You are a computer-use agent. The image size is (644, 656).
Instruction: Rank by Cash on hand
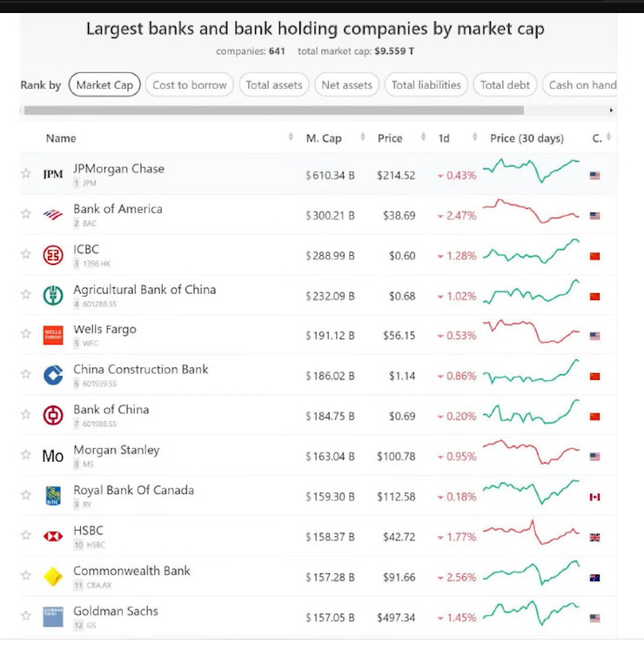click(x=580, y=85)
